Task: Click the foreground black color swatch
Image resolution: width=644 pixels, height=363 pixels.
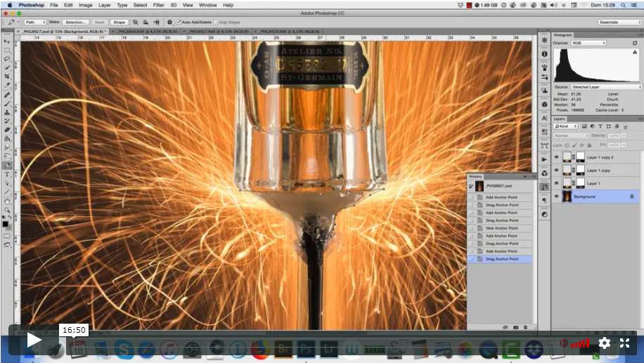Action: click(6, 224)
